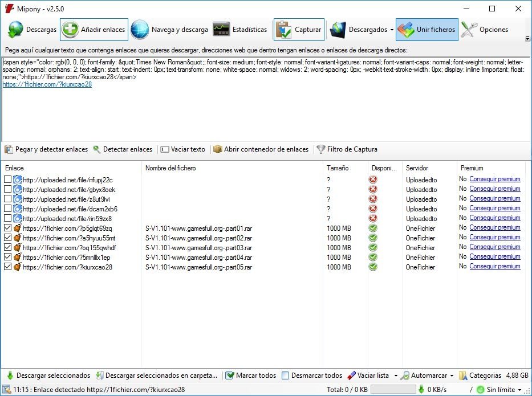Open the Descargados folder icon
Screen dimensions: 532x396
coord(338,30)
